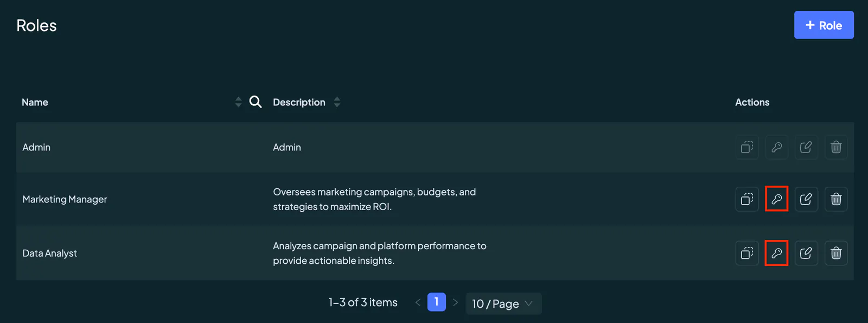Delete the Admin role
The image size is (868, 323).
(836, 147)
